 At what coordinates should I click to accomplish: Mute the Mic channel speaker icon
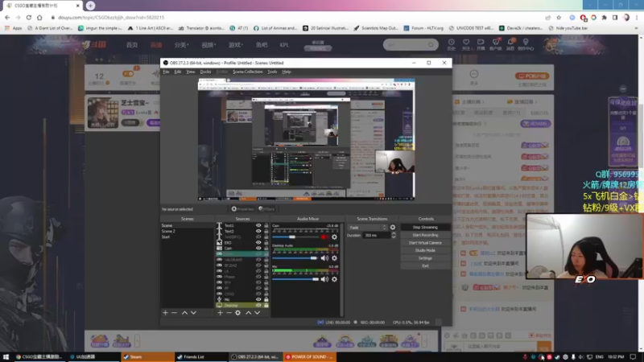[324, 279]
